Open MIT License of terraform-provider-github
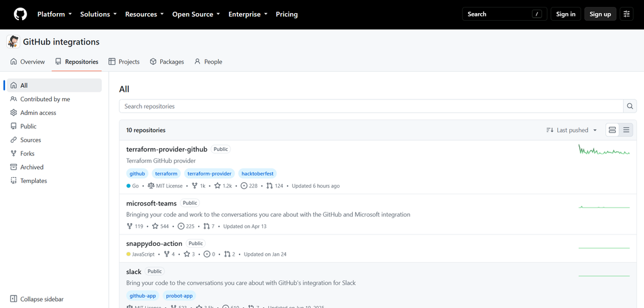Image resolution: width=644 pixels, height=308 pixels. [165, 186]
